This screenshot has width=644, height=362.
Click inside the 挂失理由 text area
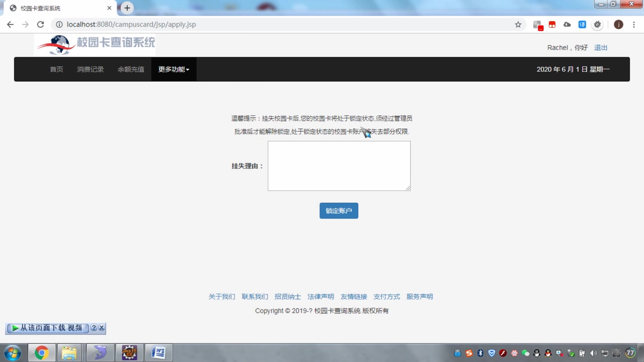click(339, 166)
